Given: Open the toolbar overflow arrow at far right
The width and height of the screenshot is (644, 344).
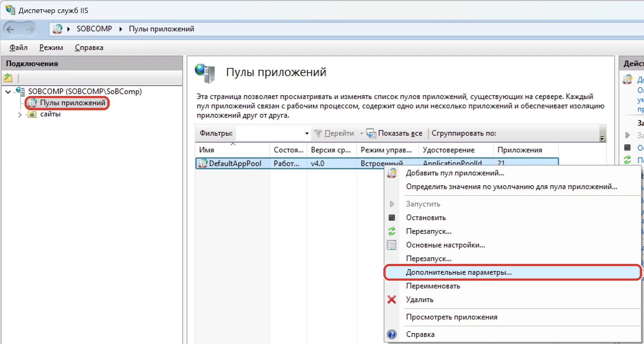Looking at the screenshot, I should coord(602,138).
